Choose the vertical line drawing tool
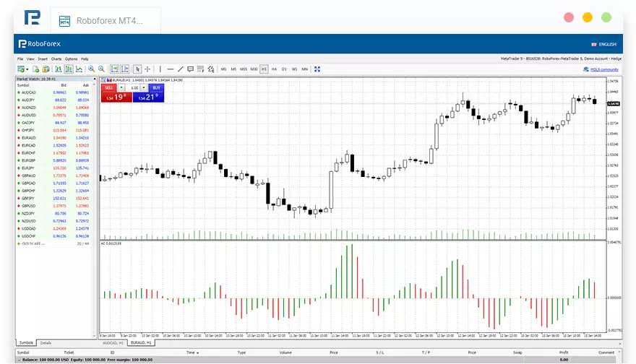The image size is (636, 364). pyautogui.click(x=160, y=69)
